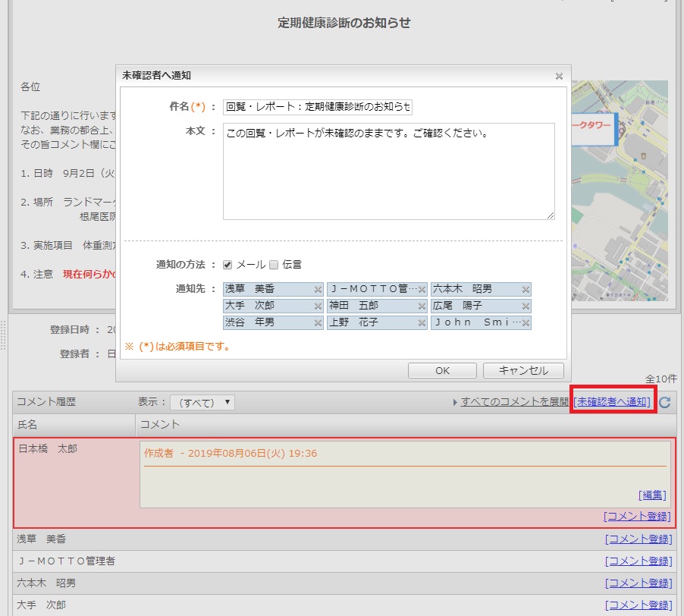Screen dimensions: 684x616
Task: Cancel the notification dialog
Action: [x=523, y=371]
